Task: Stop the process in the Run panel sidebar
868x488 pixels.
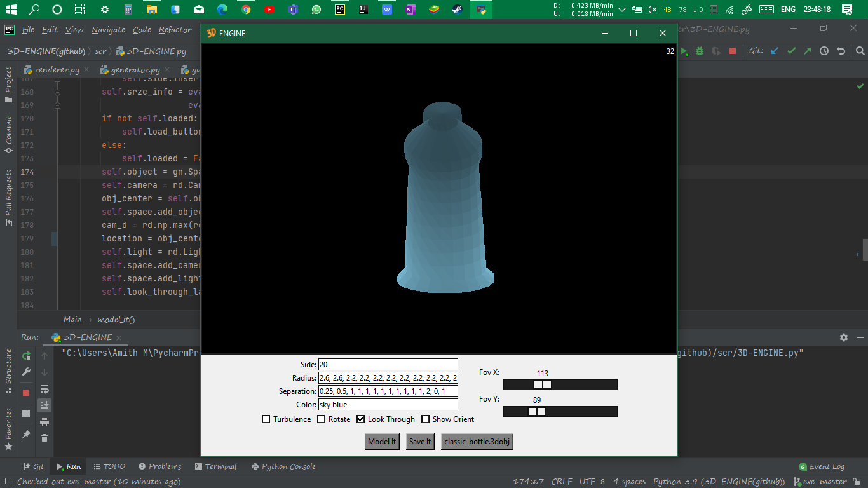Action: pyautogui.click(x=26, y=393)
